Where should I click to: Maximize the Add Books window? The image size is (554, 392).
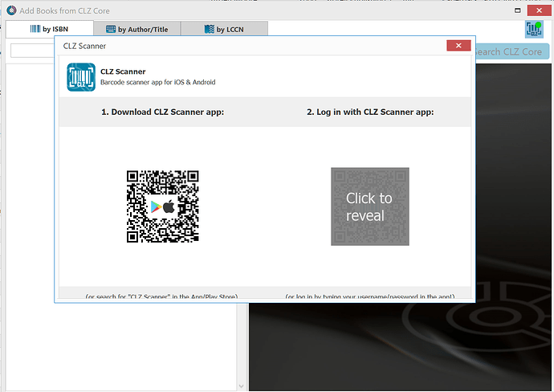[x=518, y=10]
